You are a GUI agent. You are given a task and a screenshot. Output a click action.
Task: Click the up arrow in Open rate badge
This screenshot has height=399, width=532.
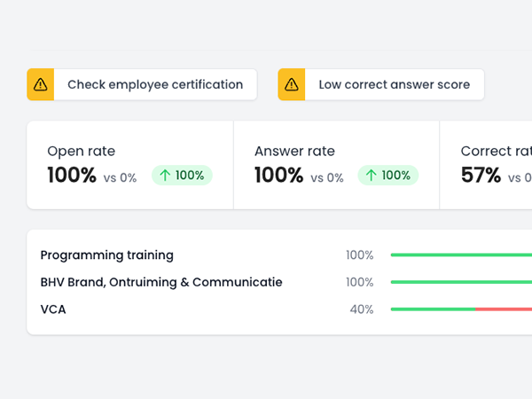[x=164, y=176]
